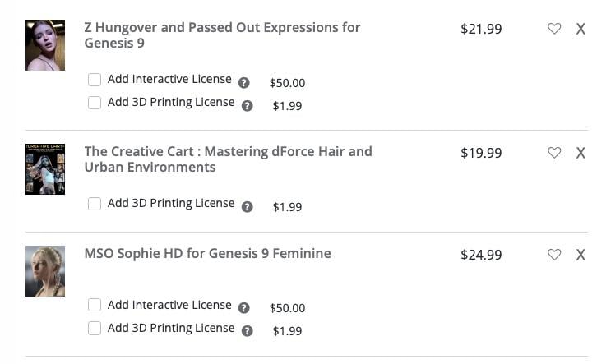
Task: Open Interactive License help for Z Hungover Expressions
Action: (x=244, y=83)
